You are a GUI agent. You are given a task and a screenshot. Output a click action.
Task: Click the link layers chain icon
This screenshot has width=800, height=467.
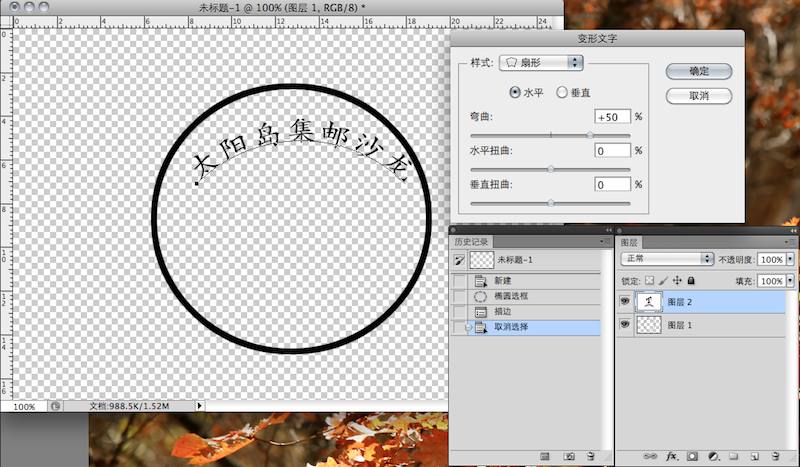pos(650,455)
